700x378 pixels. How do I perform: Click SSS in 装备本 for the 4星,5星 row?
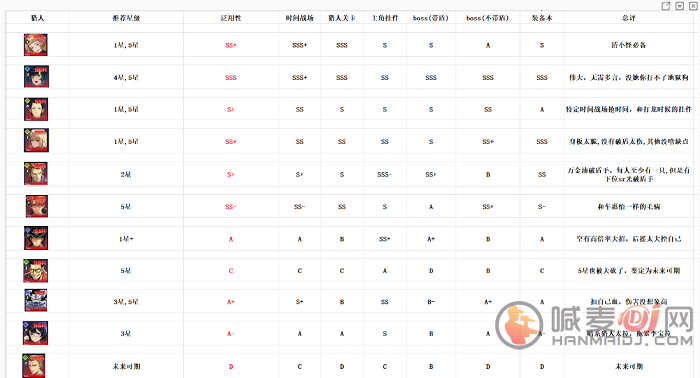[x=542, y=78]
